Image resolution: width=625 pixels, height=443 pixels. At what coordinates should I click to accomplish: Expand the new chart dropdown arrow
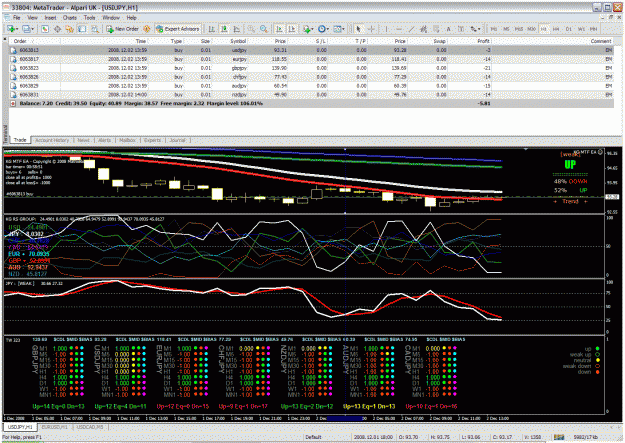click(18, 29)
